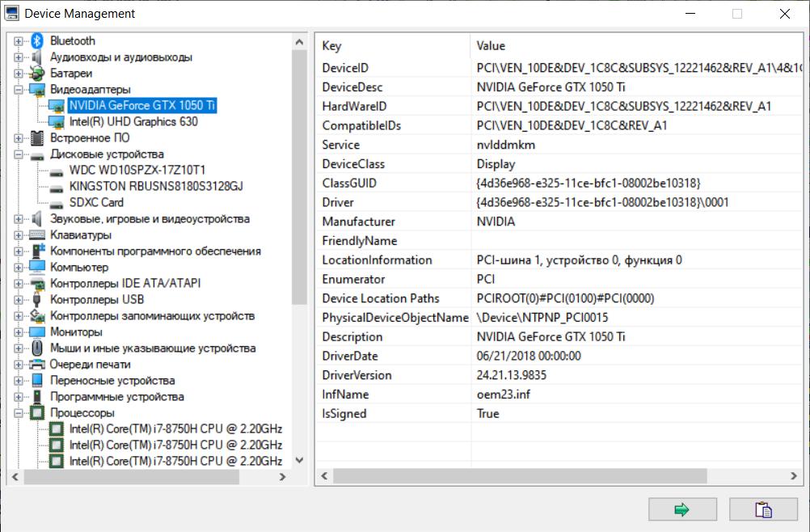Select the Intel(R) UHD Graphics 630 tree label
The image size is (810, 532).
pyautogui.click(x=133, y=122)
